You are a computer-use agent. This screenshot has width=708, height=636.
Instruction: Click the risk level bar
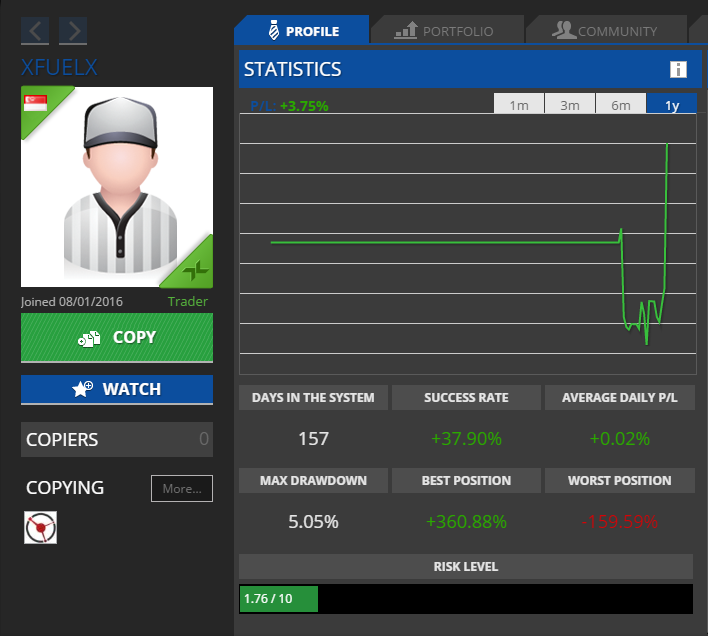(x=465, y=599)
